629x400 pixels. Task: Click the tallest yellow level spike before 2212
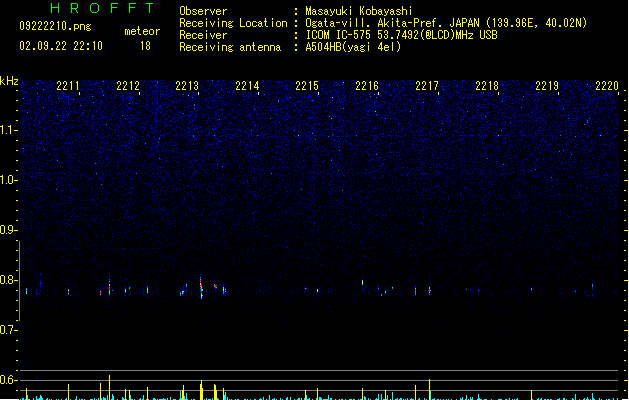tap(110, 387)
